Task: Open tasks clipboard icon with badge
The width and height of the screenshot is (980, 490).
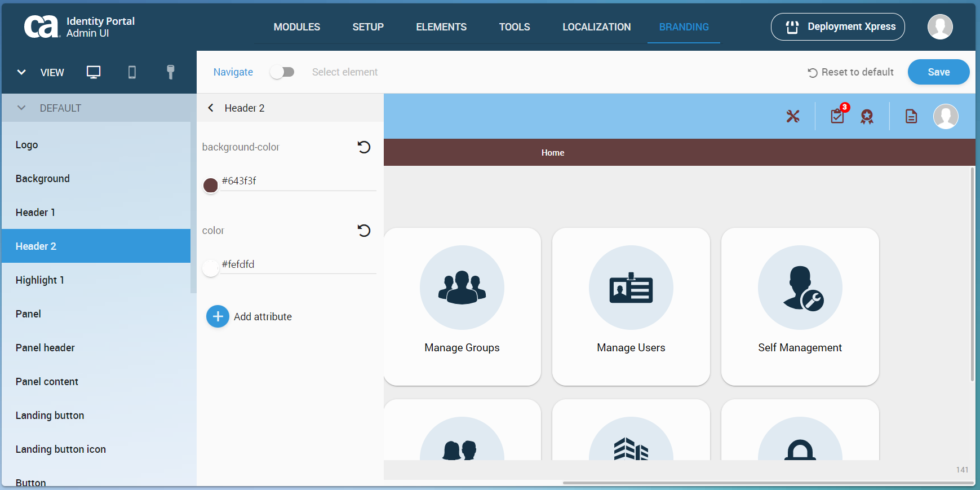Action: (x=838, y=116)
